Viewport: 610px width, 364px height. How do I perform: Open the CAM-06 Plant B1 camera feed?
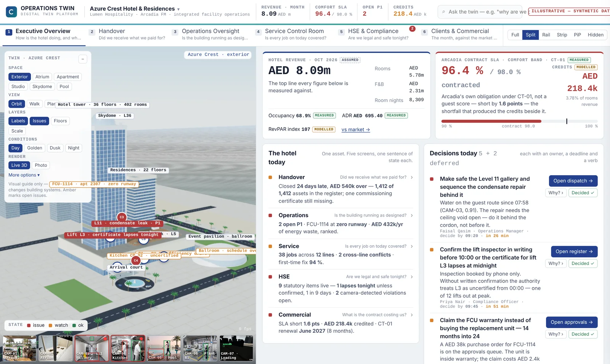pyautogui.click(x=200, y=348)
